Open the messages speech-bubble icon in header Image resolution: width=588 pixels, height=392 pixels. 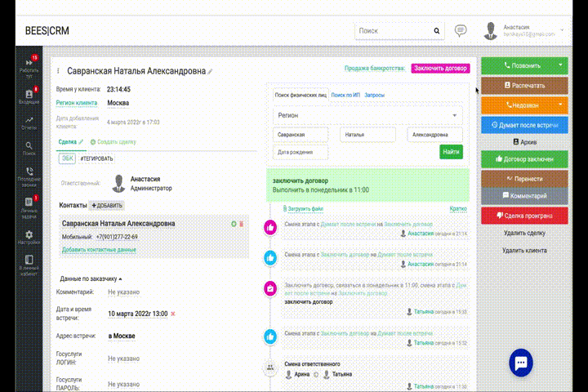[x=461, y=30]
